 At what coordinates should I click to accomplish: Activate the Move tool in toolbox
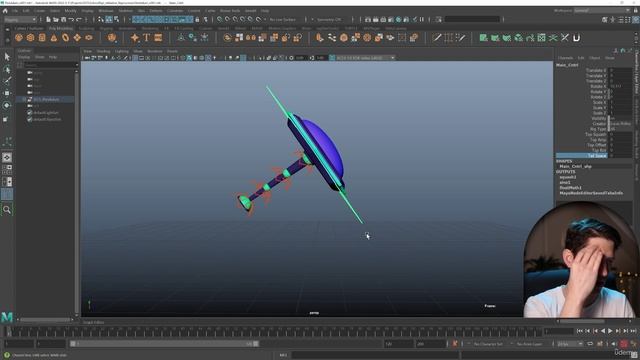(7, 93)
